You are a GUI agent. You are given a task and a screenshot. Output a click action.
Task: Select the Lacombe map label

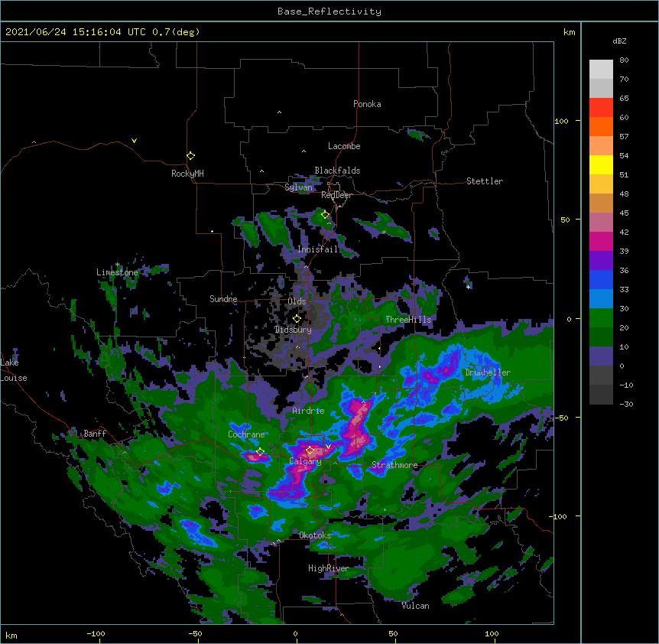click(344, 146)
